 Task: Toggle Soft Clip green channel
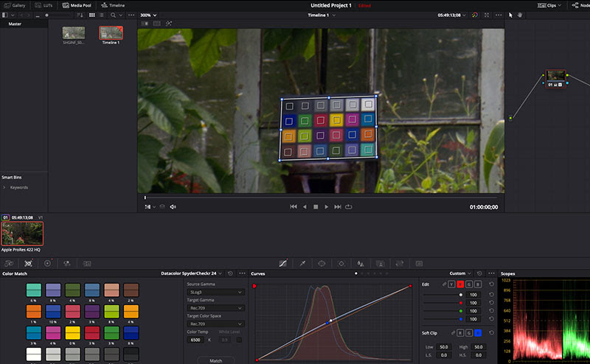click(469, 333)
